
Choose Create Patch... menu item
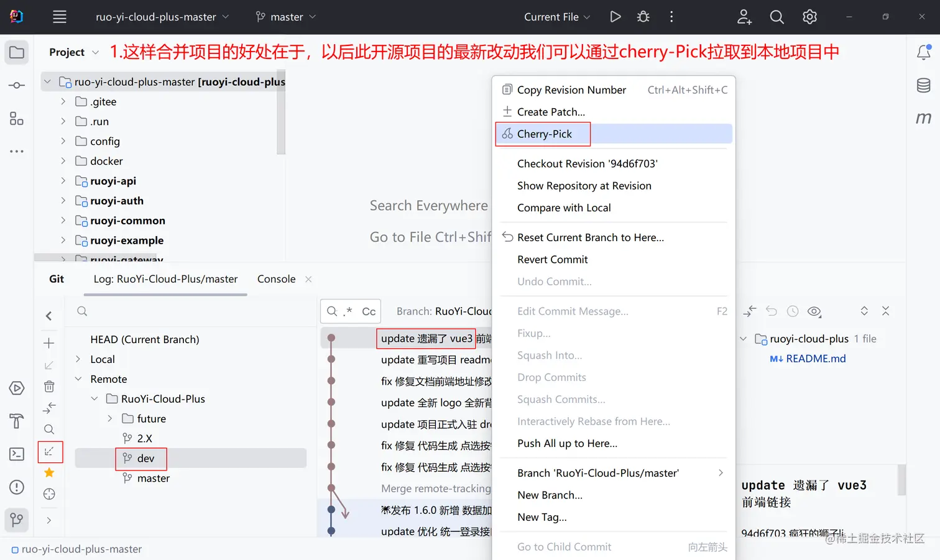614,112
